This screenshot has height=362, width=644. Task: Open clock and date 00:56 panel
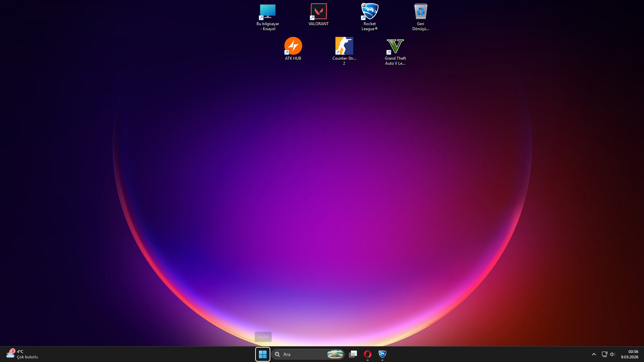pyautogui.click(x=630, y=354)
